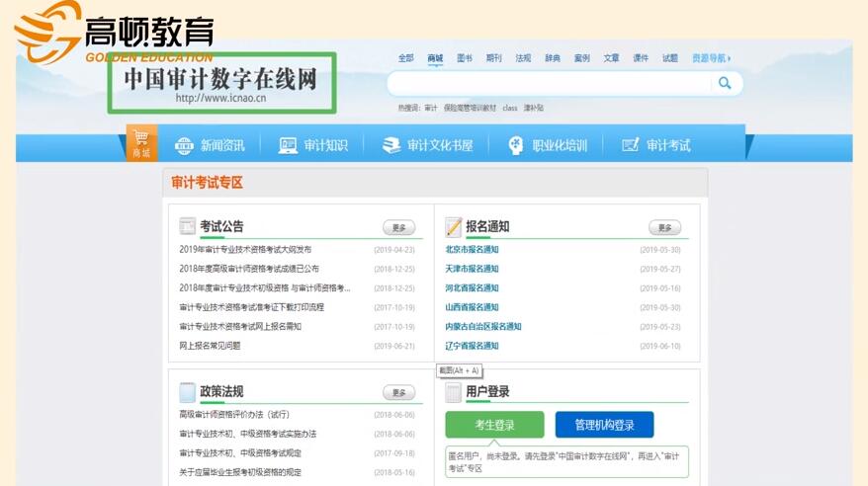Click the 审计考试专区 heading

click(207, 183)
